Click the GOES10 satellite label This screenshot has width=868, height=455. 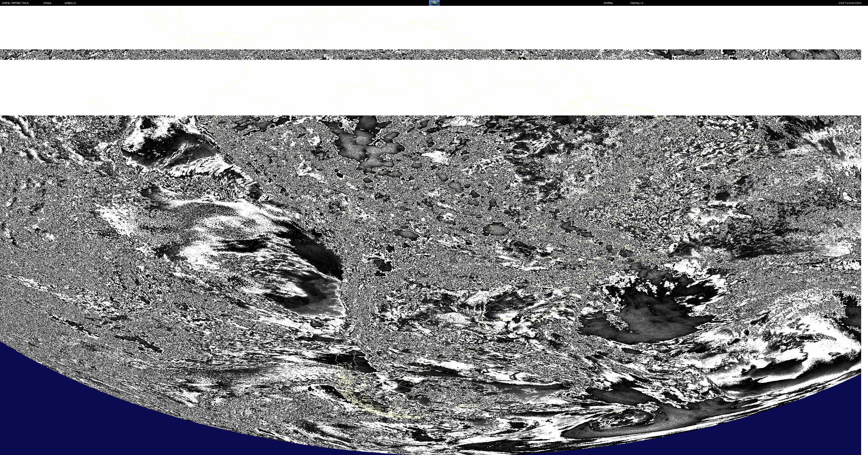(x=70, y=3)
